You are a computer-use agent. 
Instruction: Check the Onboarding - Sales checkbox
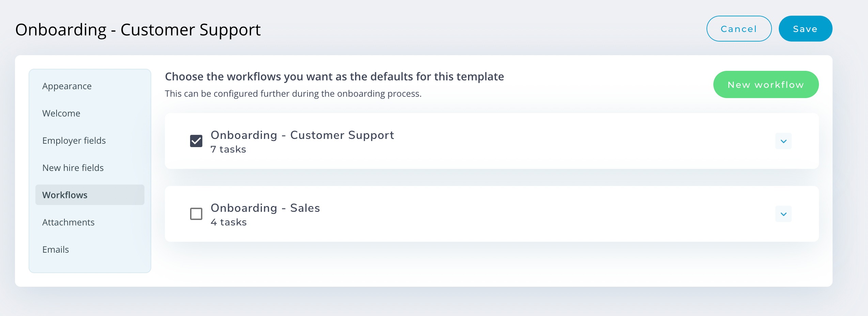(196, 214)
